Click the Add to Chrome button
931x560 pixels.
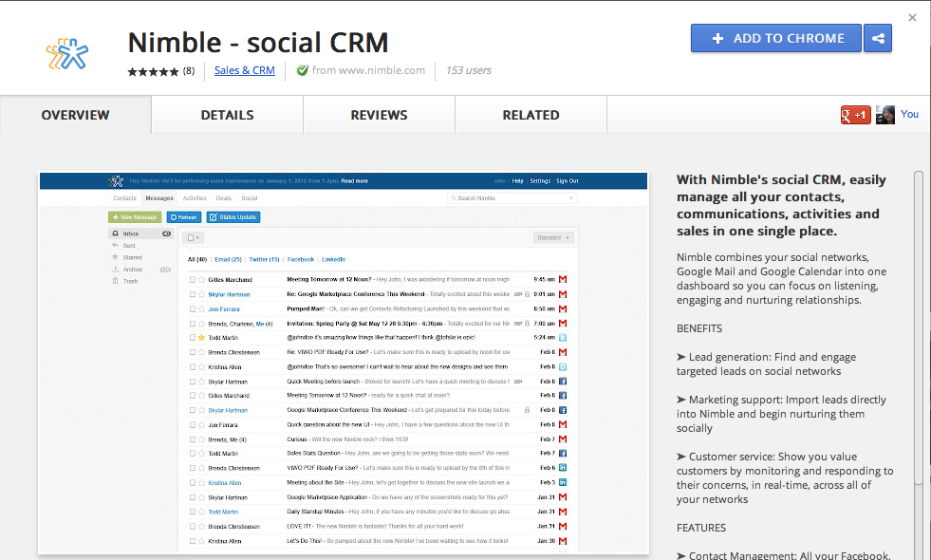click(776, 39)
